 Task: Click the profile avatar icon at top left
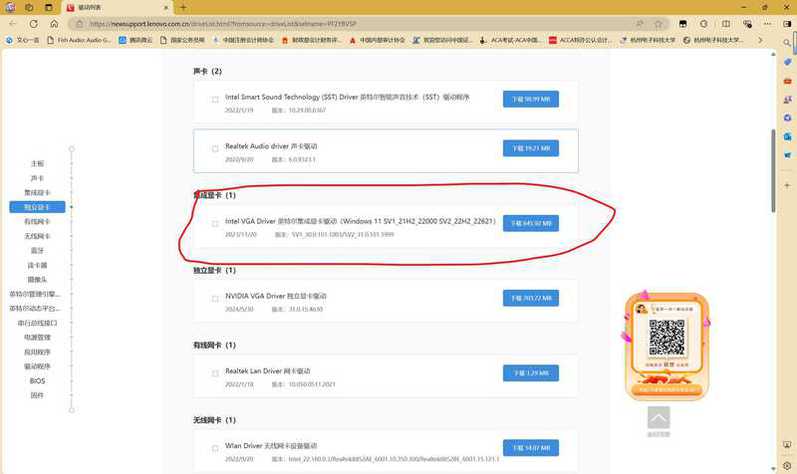tap(10, 8)
